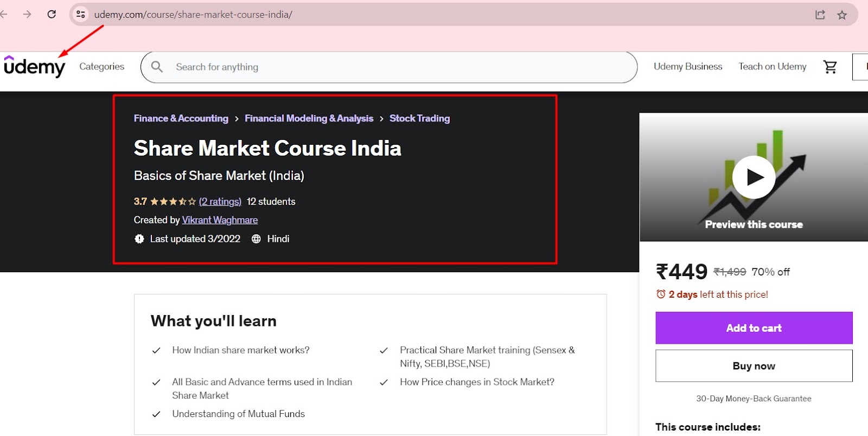
Task: Click the browser forward arrow
Action: 27,14
